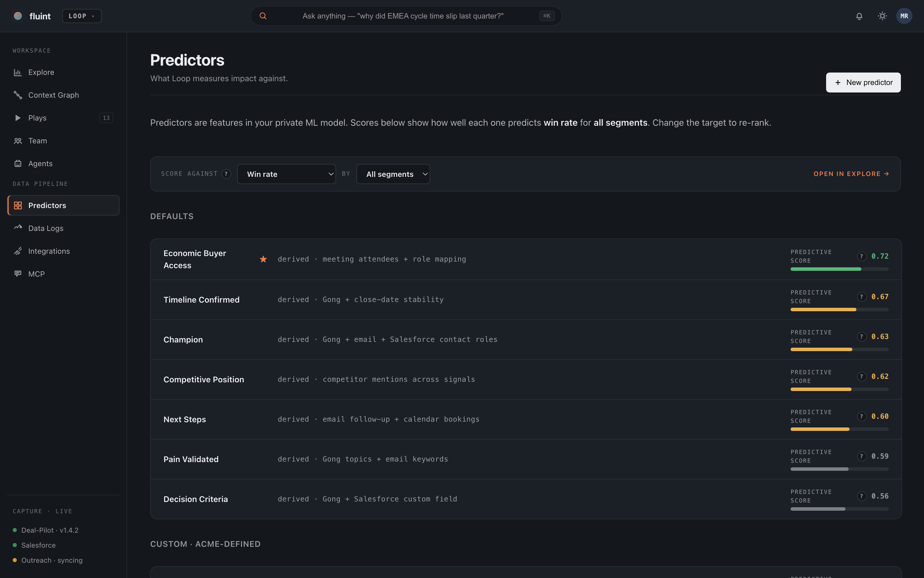The height and width of the screenshot is (578, 924).
Task: Click the Data Logs trend icon
Action: point(18,227)
